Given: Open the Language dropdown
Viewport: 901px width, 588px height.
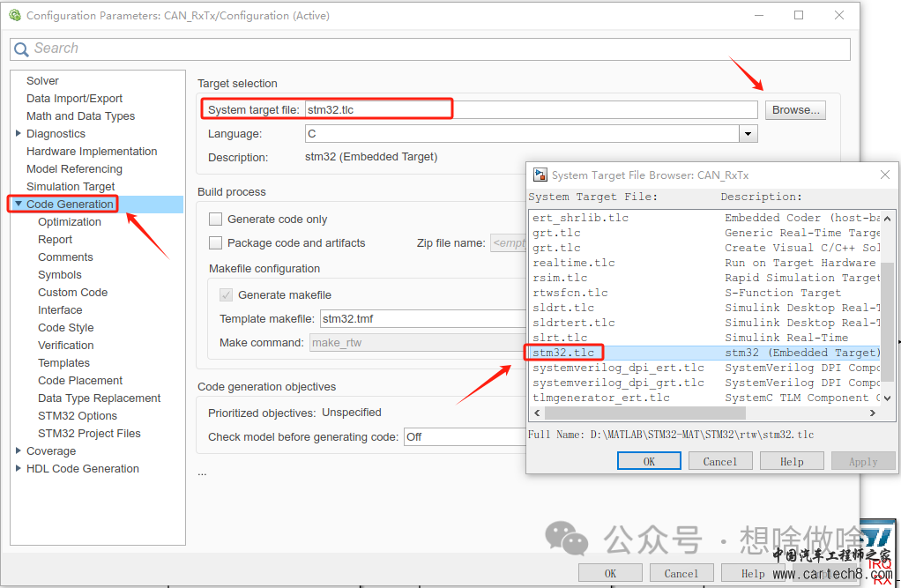Looking at the screenshot, I should click(x=748, y=134).
